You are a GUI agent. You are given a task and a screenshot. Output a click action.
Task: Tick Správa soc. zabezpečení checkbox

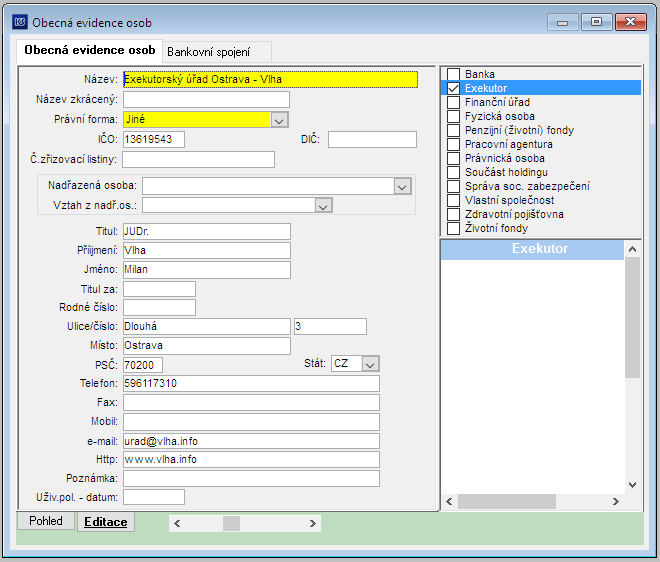click(x=453, y=186)
